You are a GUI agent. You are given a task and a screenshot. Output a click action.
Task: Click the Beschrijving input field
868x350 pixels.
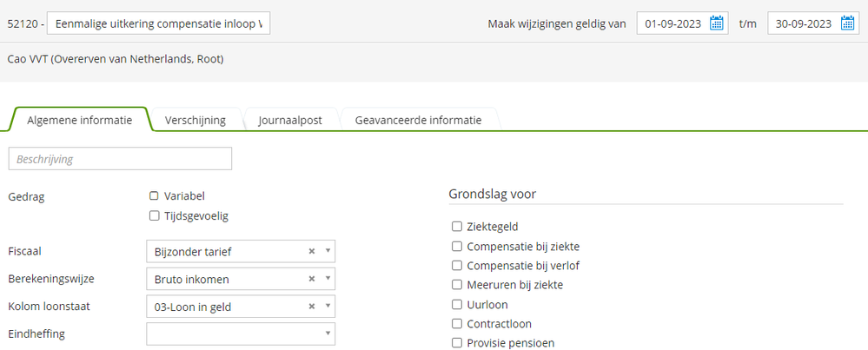point(120,159)
